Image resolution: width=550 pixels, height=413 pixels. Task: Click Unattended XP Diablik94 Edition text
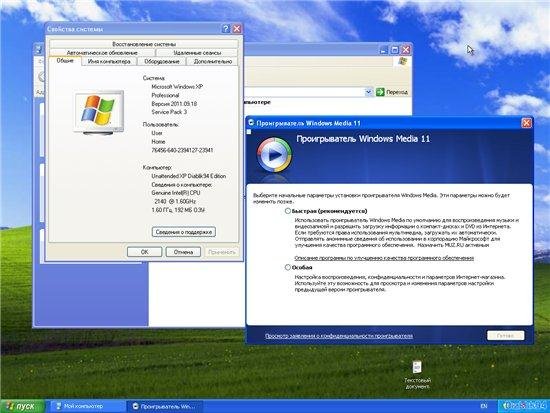coord(189,176)
